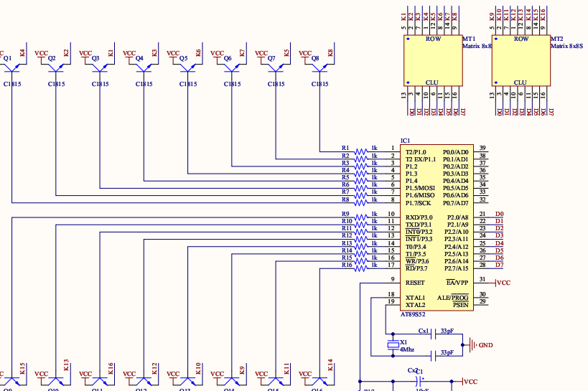Click the ROW text inside MT1
This screenshot has height=391, width=588.
pos(433,39)
